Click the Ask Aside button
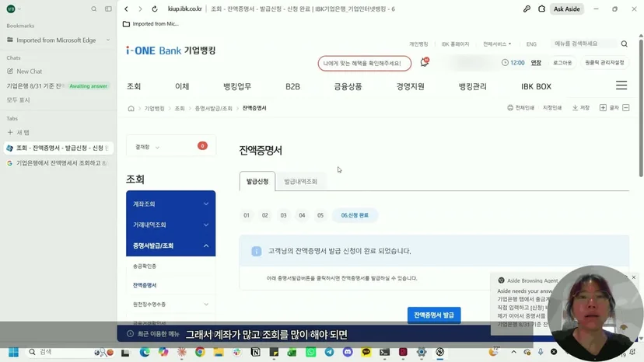This screenshot has width=644, height=362. (566, 9)
